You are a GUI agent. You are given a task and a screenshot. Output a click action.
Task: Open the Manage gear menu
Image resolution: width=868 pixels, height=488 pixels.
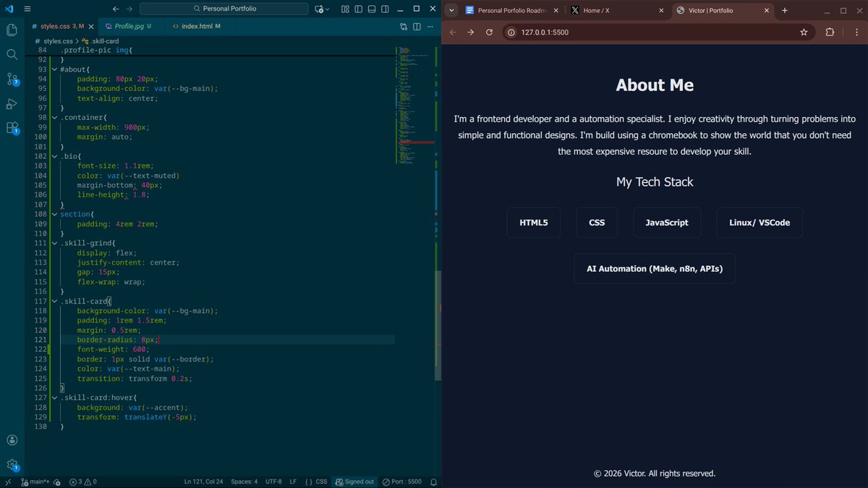click(12, 465)
